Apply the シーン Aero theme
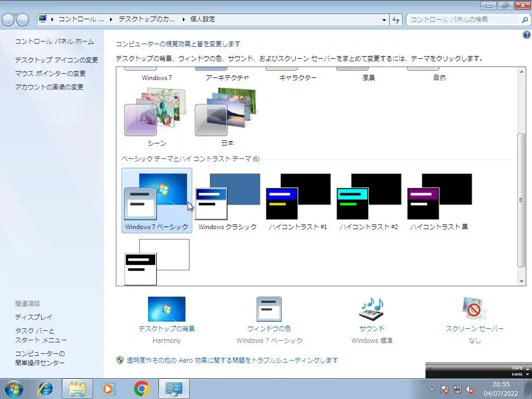 [156, 117]
